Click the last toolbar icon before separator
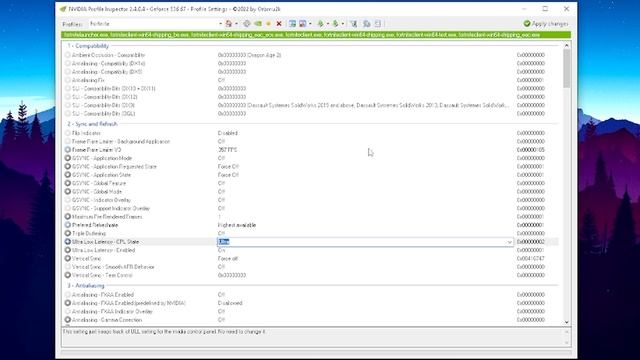 (x=378, y=24)
